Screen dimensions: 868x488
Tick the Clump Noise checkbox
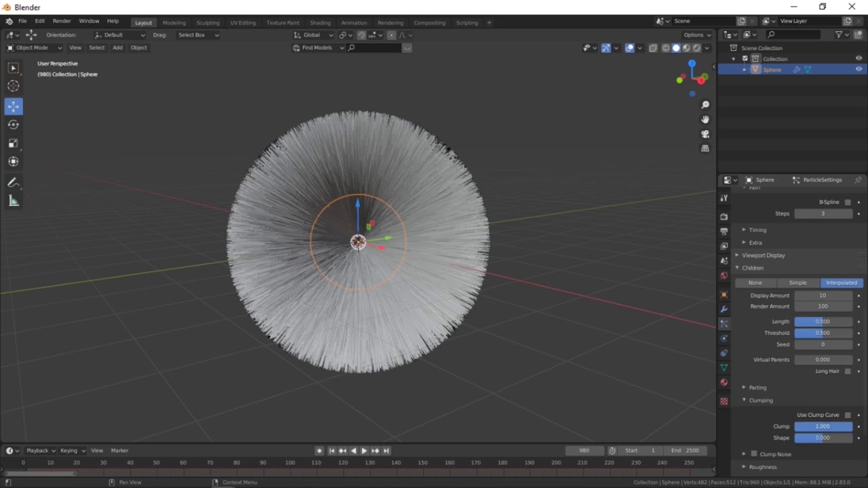754,454
